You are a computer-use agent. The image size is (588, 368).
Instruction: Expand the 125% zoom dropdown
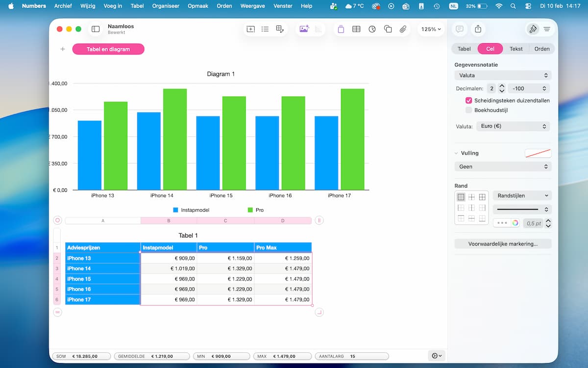tap(431, 29)
